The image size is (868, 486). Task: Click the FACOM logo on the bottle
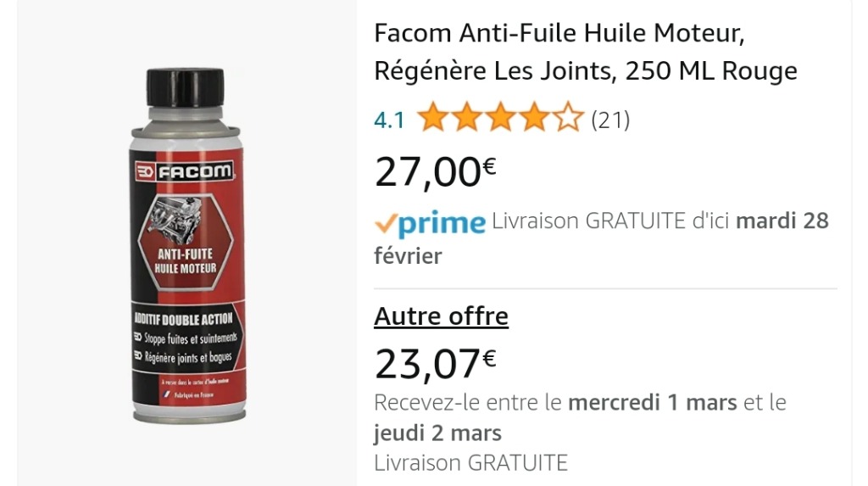click(x=185, y=171)
